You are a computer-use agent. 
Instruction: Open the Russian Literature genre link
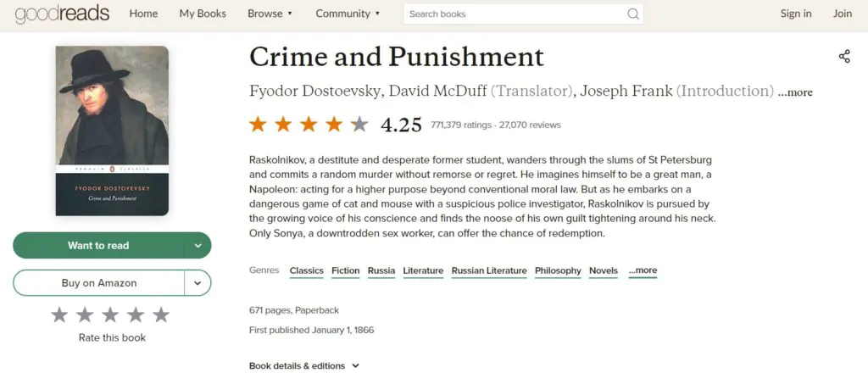click(489, 270)
